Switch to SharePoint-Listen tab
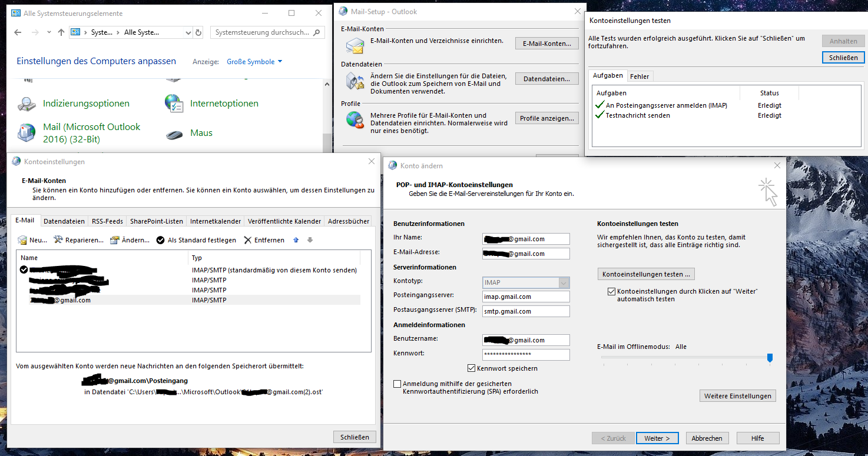The image size is (868, 456). (157, 221)
